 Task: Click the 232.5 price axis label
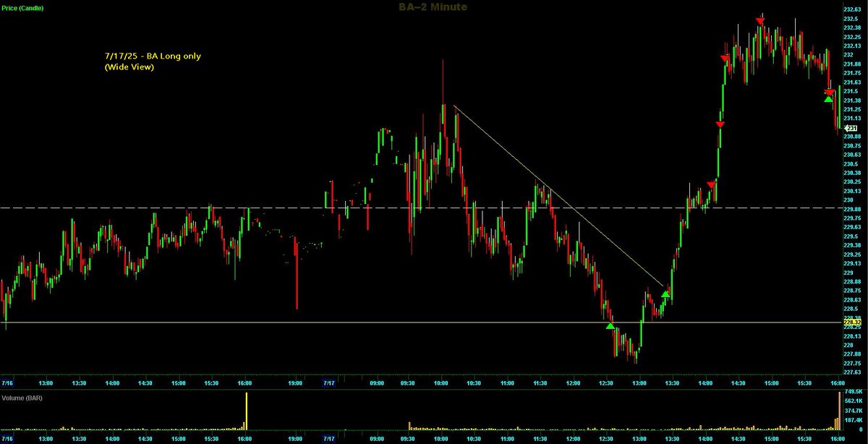tap(851, 18)
